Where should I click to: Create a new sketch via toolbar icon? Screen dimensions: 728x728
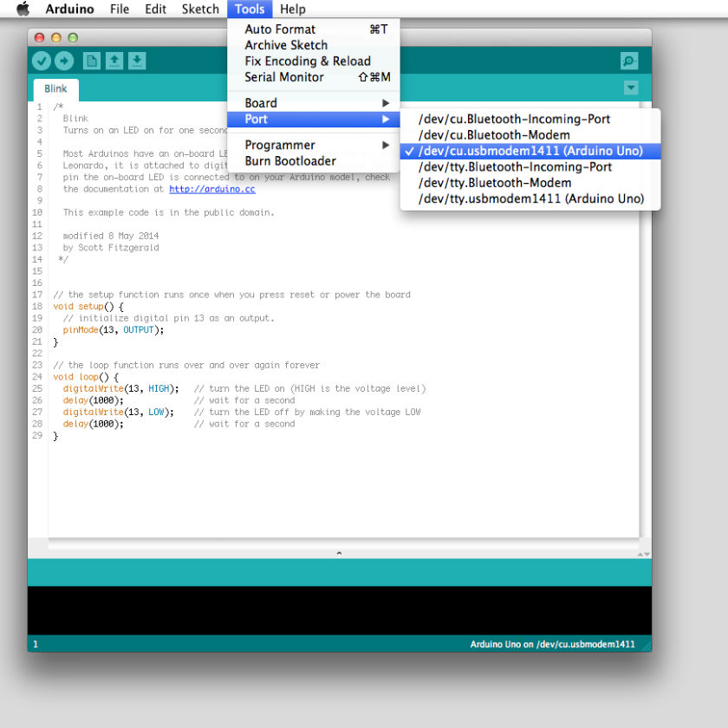90,61
